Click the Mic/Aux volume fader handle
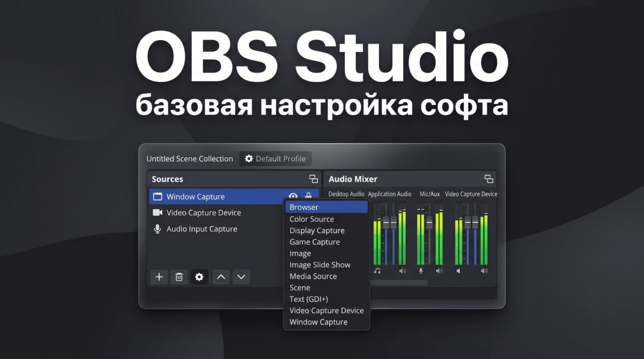 (x=429, y=222)
